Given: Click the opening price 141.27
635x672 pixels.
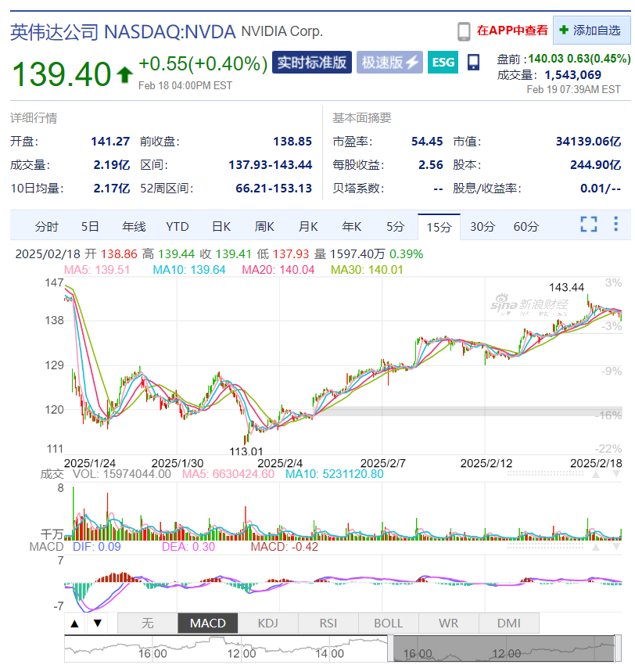Looking at the screenshot, I should point(110,142).
